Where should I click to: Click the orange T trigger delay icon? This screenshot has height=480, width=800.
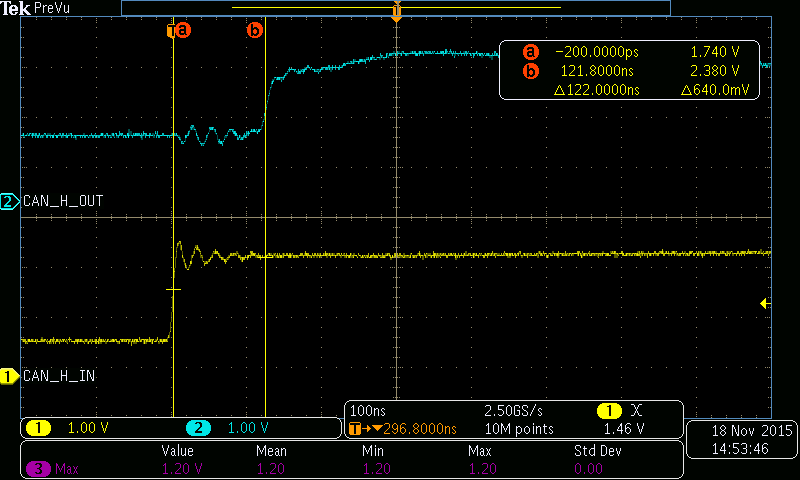355,428
